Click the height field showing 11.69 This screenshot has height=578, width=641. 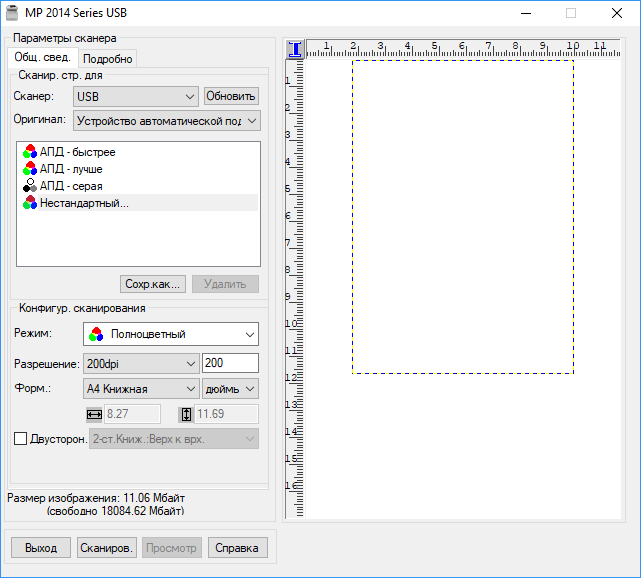click(x=226, y=414)
